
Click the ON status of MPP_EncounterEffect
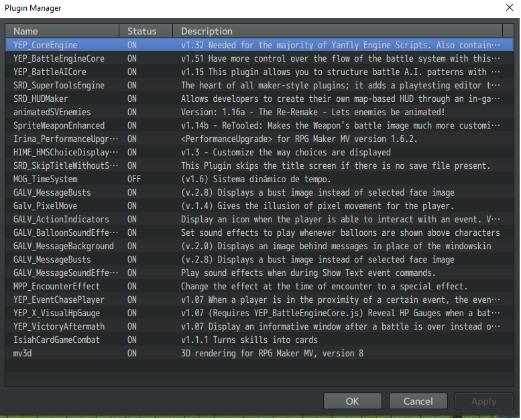point(132,286)
